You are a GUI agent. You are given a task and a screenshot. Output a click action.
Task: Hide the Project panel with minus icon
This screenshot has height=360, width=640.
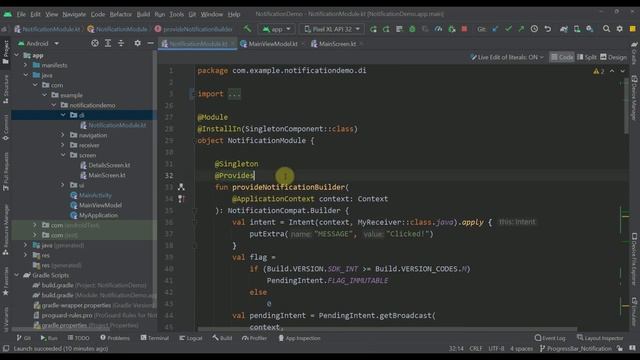coord(151,43)
